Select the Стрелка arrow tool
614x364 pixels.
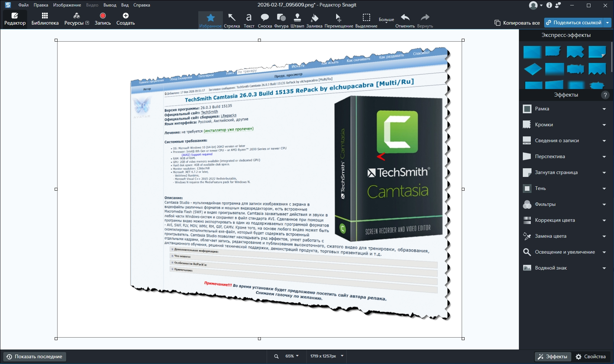[x=232, y=20]
